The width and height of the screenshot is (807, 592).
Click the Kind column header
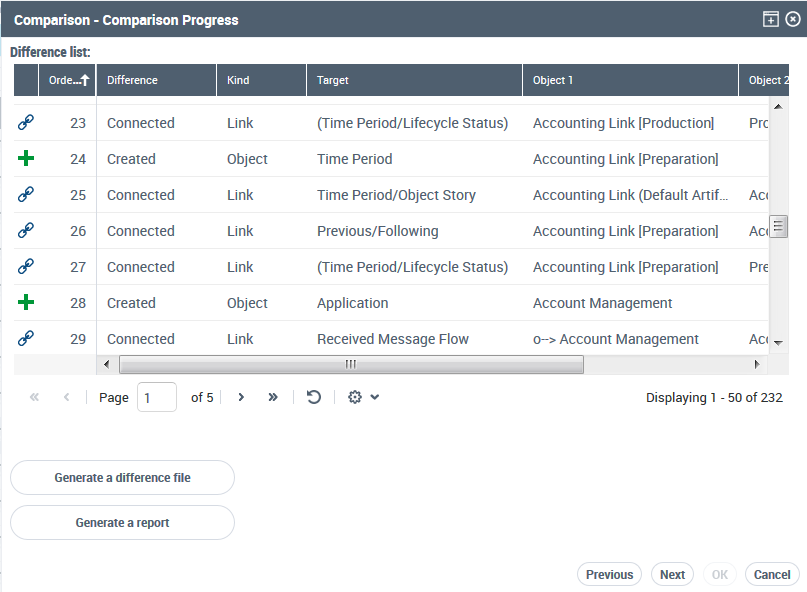pyautogui.click(x=261, y=80)
